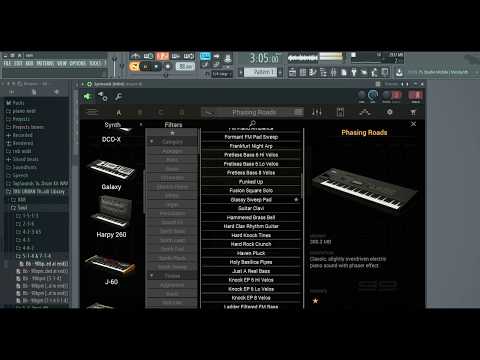Viewport: 480px width, 360px height.
Task: Click the mixer sliders icon in plugin
Action: [317, 112]
